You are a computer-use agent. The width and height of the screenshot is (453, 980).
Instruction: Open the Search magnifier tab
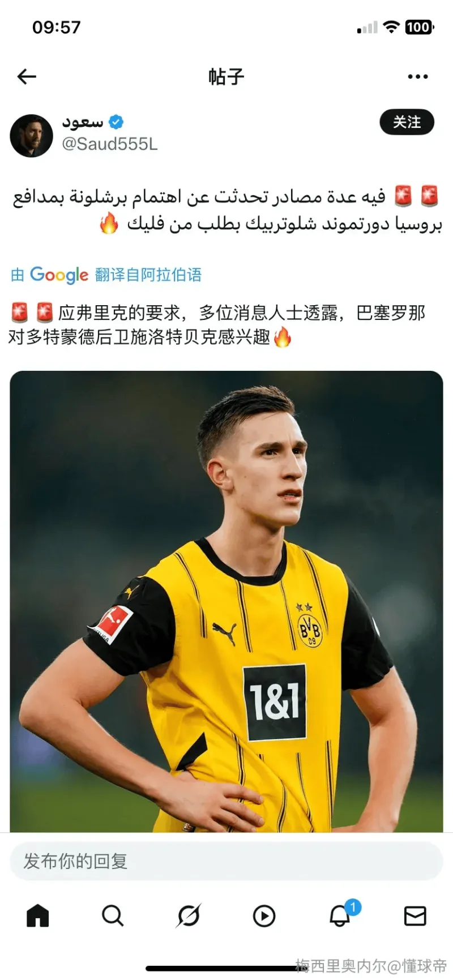point(113,915)
